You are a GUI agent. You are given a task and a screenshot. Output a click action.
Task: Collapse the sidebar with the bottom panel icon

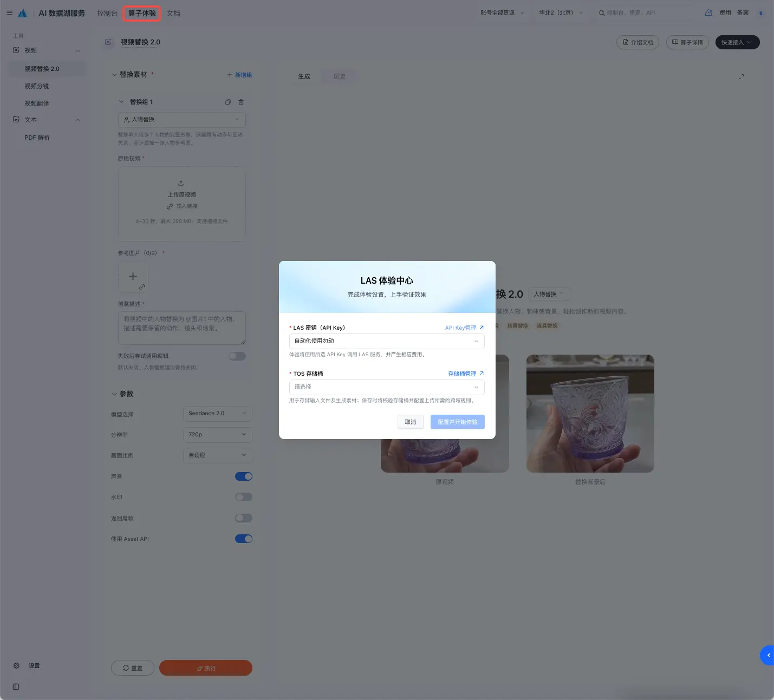(x=16, y=686)
